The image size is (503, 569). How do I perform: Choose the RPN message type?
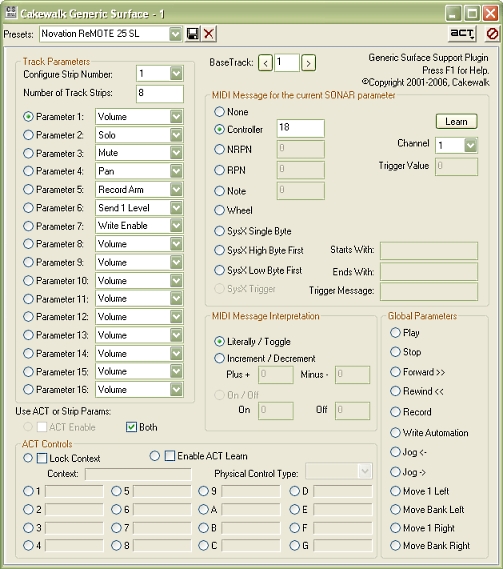[x=219, y=170]
